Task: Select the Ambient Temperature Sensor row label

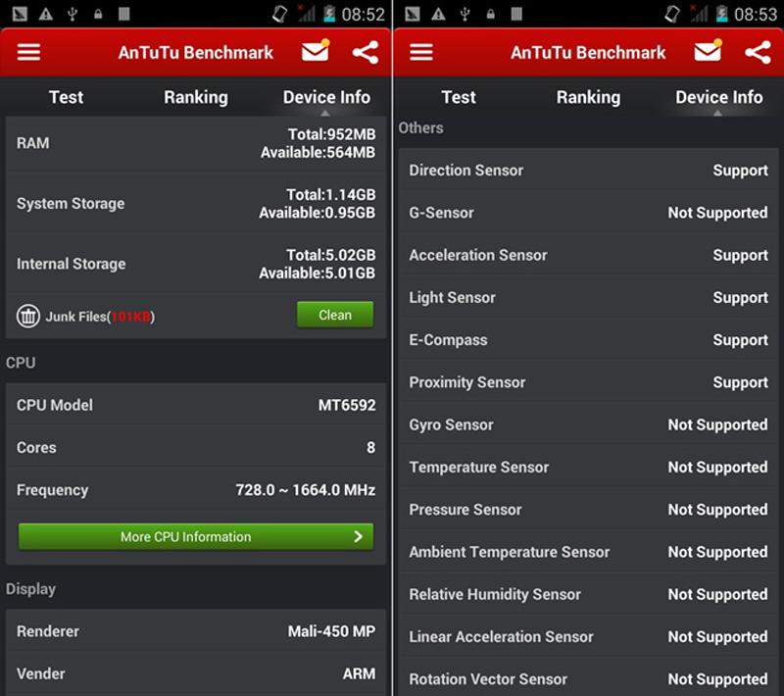Action: click(x=509, y=552)
